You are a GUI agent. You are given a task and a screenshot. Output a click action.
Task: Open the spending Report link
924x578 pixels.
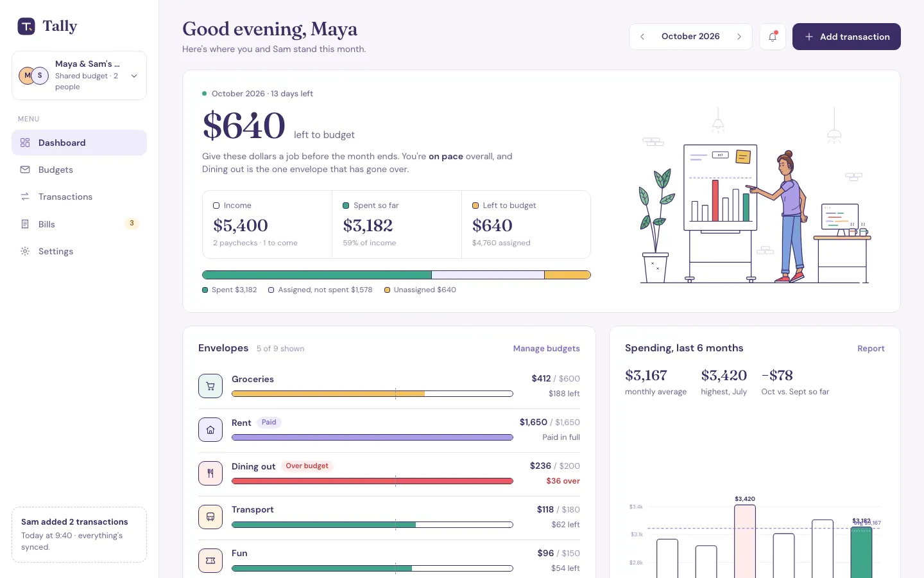pos(871,348)
